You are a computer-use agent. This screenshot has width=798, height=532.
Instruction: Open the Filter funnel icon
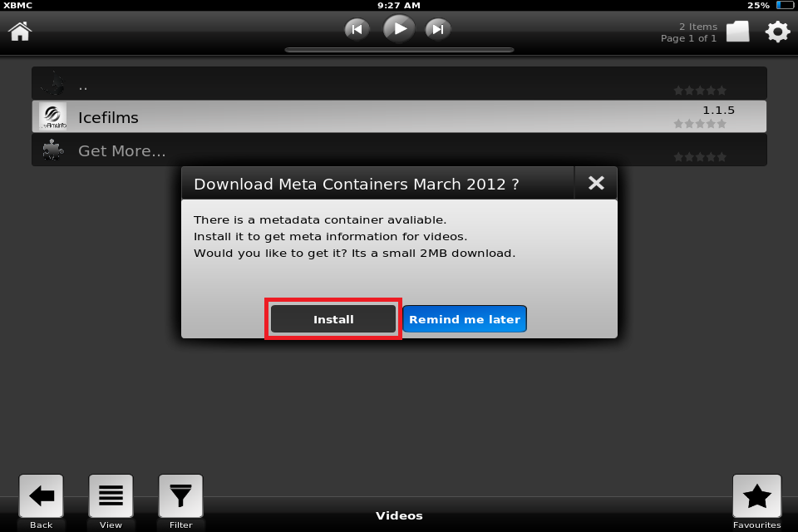tap(180, 496)
